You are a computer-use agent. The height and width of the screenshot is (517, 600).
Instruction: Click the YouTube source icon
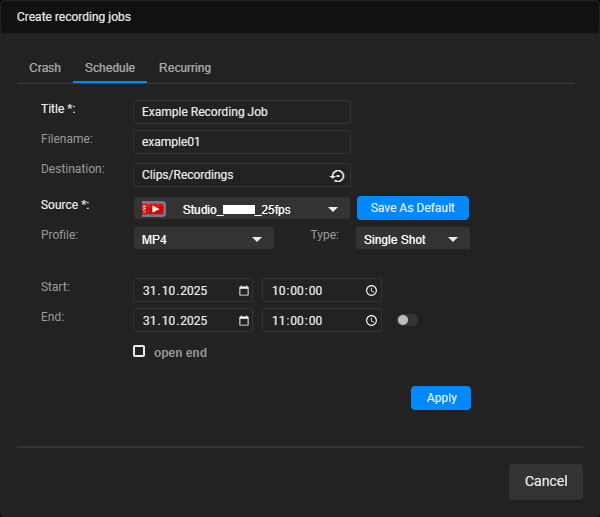(x=154, y=209)
